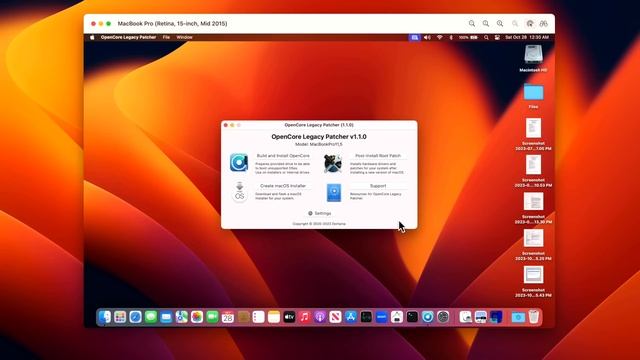Screen dimensions: 640x360
Task: Click the binoculars observe-mode icon in Screen Sharing toolbar
Action: point(543,24)
